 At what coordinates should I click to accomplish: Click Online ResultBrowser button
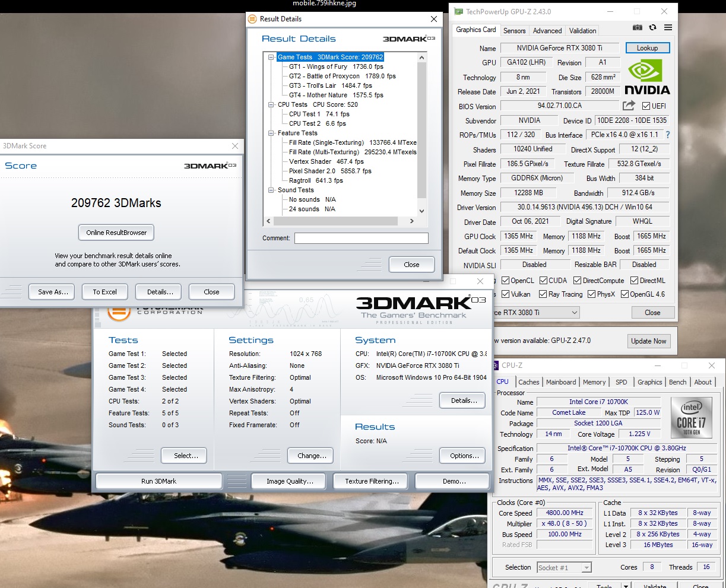[116, 233]
